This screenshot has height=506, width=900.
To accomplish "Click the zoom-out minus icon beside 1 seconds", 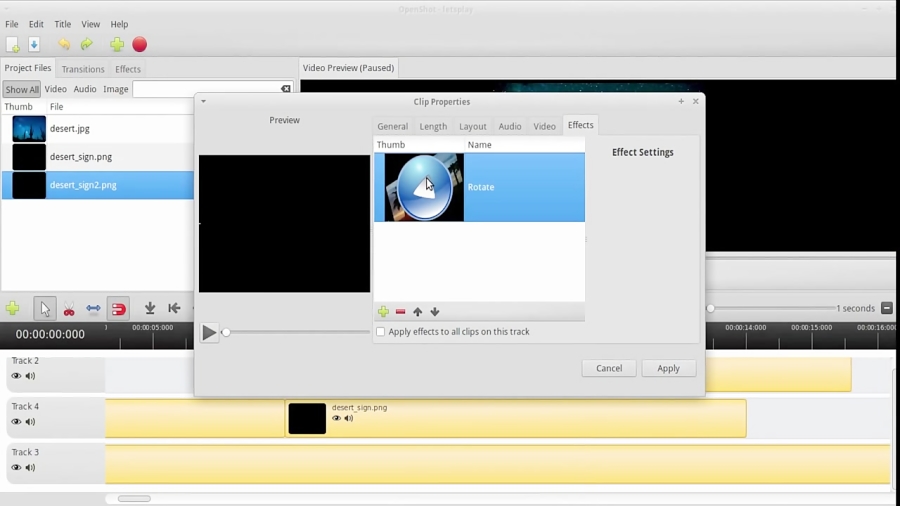I will point(887,308).
